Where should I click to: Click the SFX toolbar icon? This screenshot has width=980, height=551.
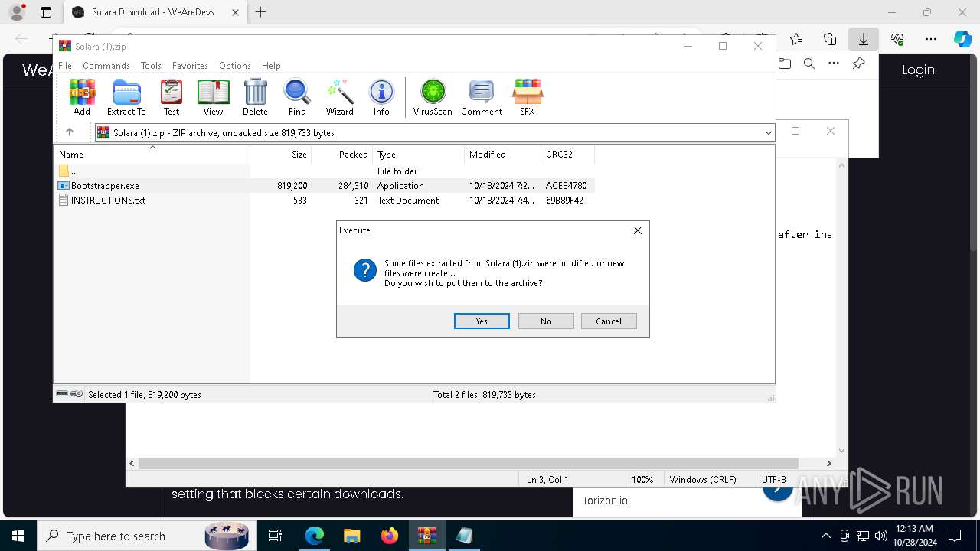coord(528,97)
